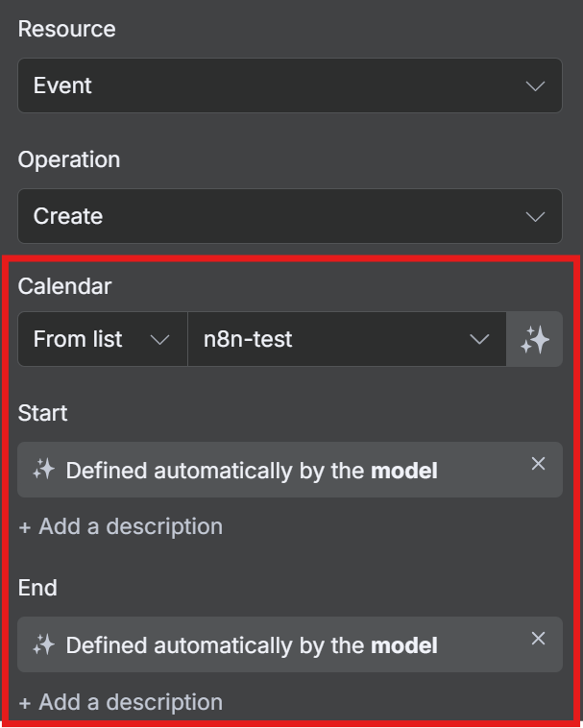
Task: Open the Operation dropdown showing Create
Action: 289,217
